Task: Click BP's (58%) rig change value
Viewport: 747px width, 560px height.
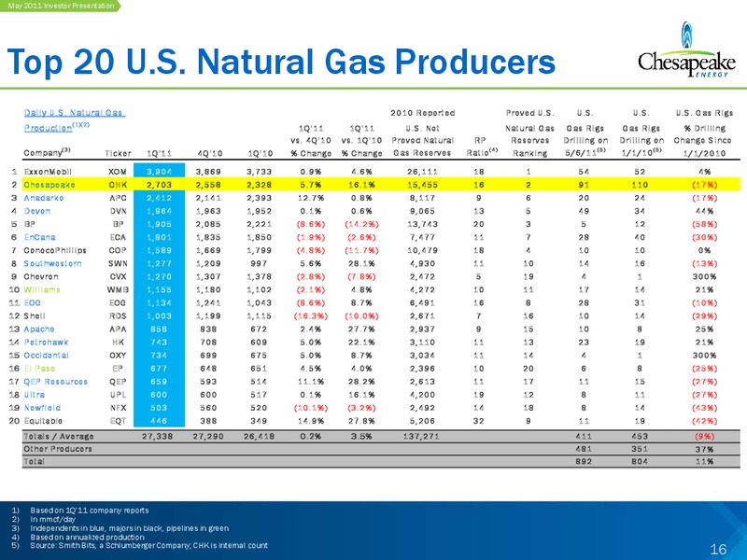Action: point(704,224)
